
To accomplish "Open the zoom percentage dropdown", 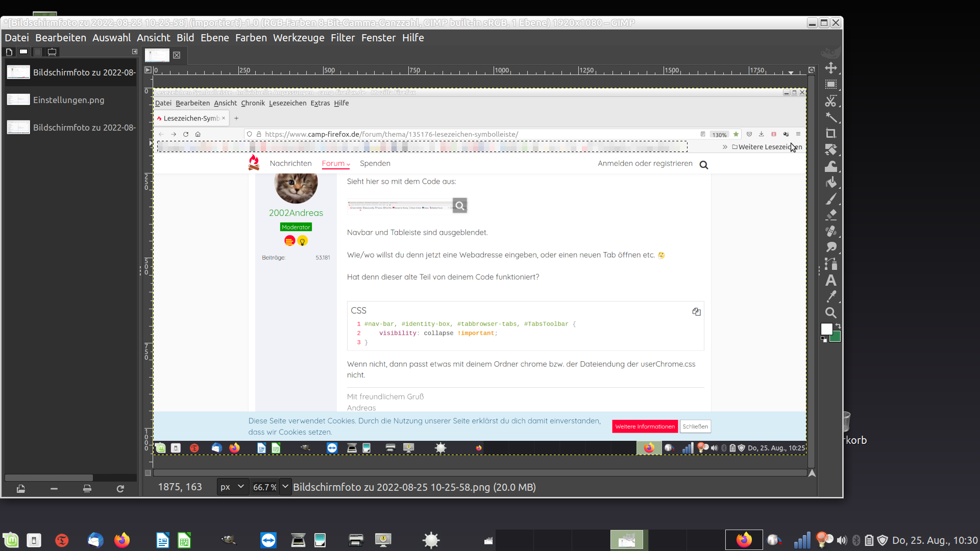I will pos(285,487).
